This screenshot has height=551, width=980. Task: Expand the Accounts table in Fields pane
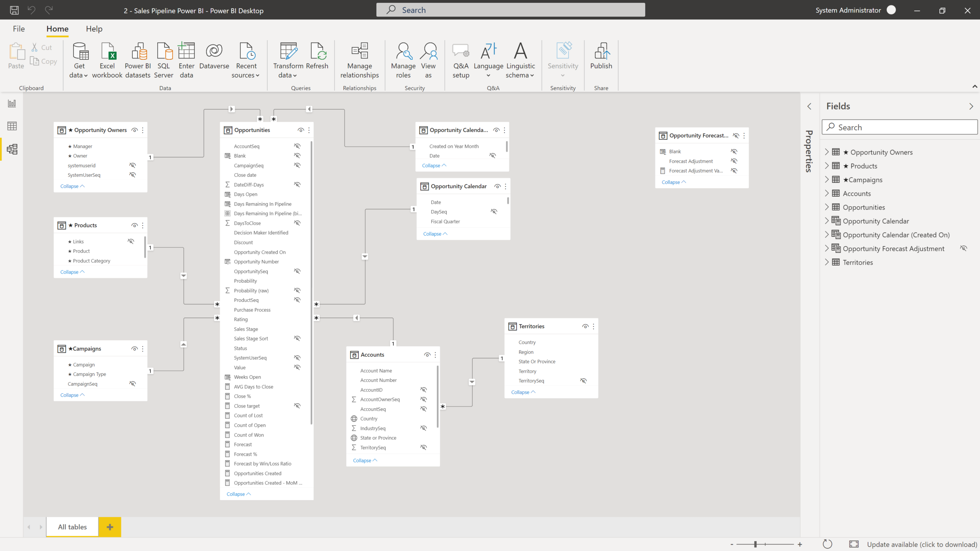click(x=827, y=193)
